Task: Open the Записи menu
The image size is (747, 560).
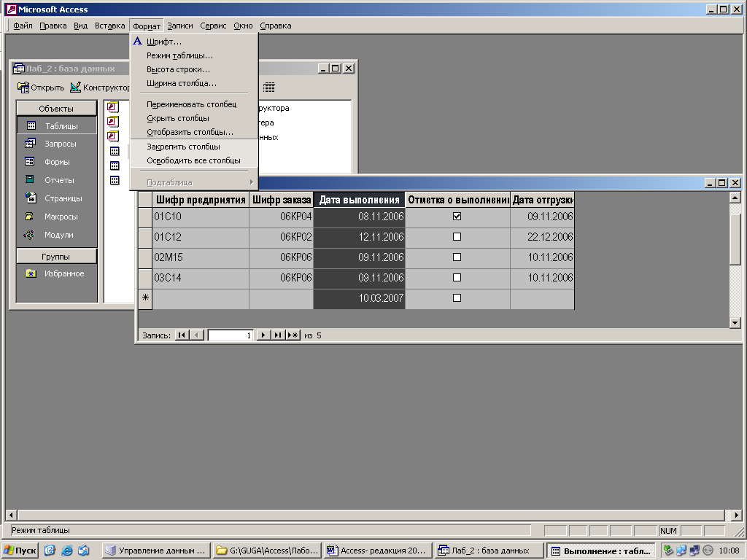Action: coord(180,26)
